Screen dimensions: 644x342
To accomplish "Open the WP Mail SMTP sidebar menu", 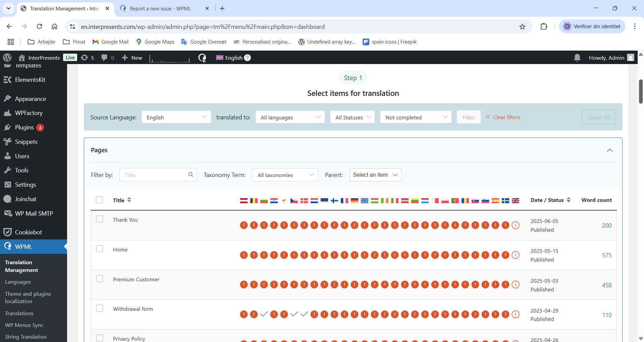I will tap(34, 214).
